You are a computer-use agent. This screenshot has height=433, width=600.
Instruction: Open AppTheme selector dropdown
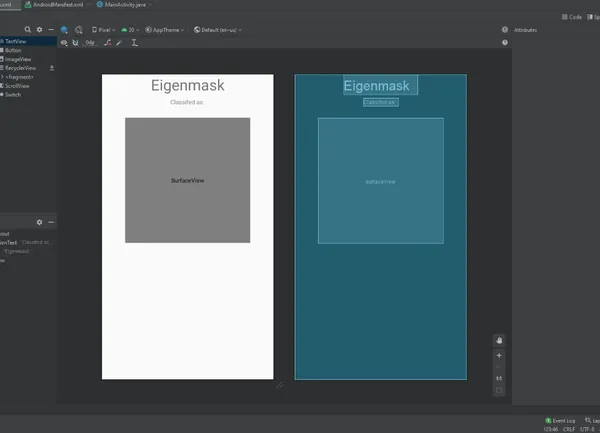point(165,30)
